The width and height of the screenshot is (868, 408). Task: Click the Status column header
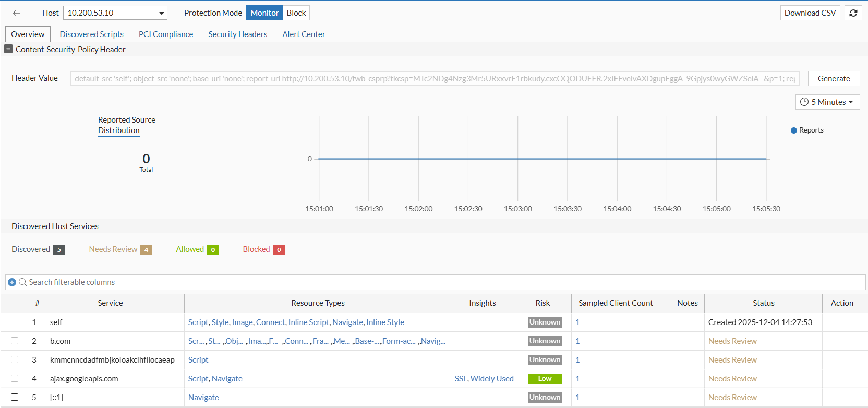pos(764,303)
